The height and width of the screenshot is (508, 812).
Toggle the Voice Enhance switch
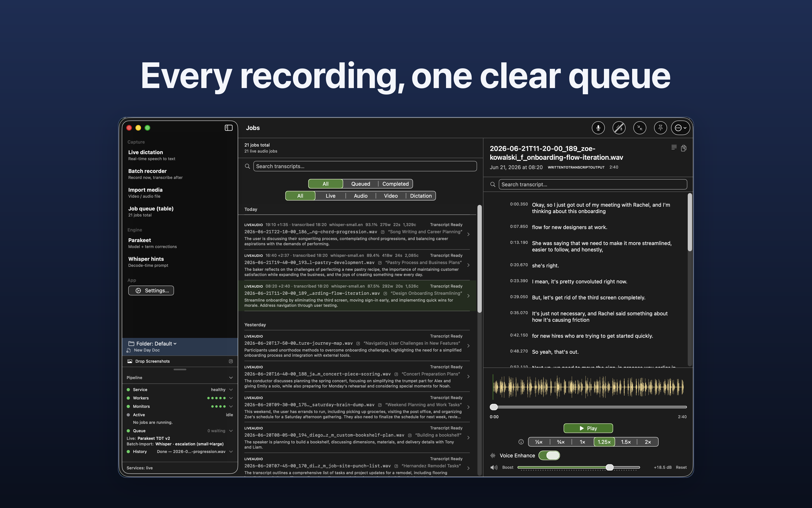pyautogui.click(x=549, y=456)
